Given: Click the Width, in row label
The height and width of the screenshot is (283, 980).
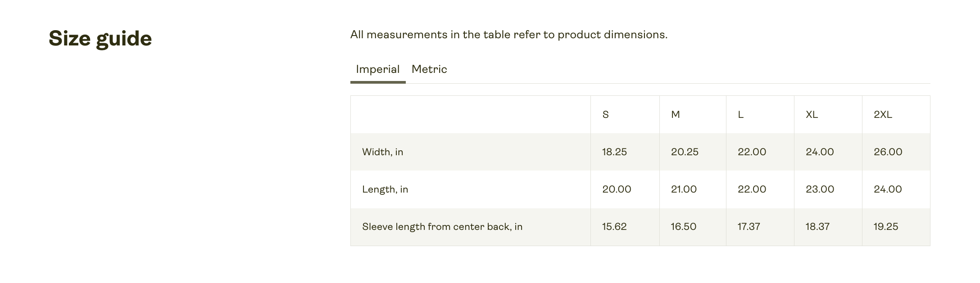Looking at the screenshot, I should coord(382,152).
